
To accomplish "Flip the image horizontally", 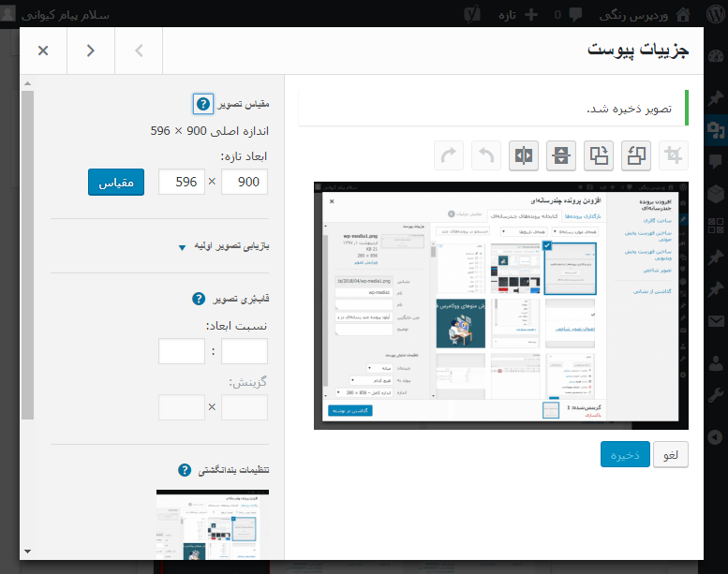I will click(525, 155).
